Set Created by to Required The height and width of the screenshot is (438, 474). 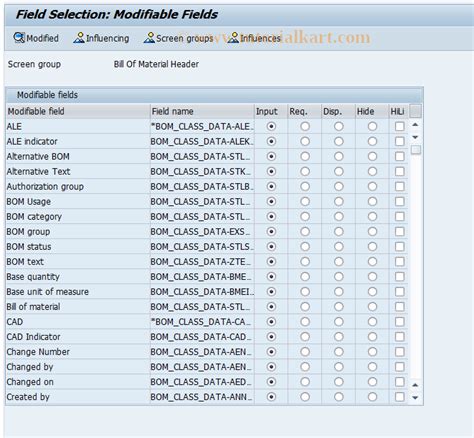[305, 397]
